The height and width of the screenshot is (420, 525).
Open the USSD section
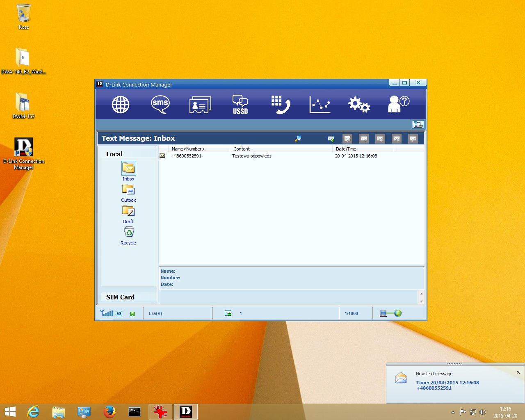tap(240, 105)
